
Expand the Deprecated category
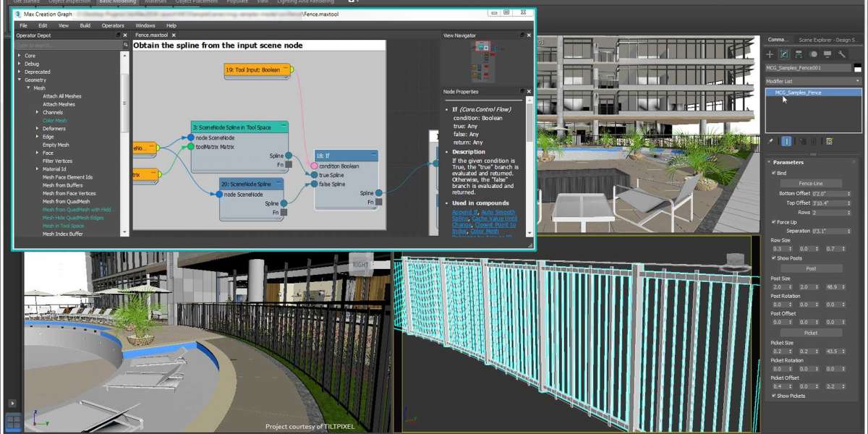[20, 72]
